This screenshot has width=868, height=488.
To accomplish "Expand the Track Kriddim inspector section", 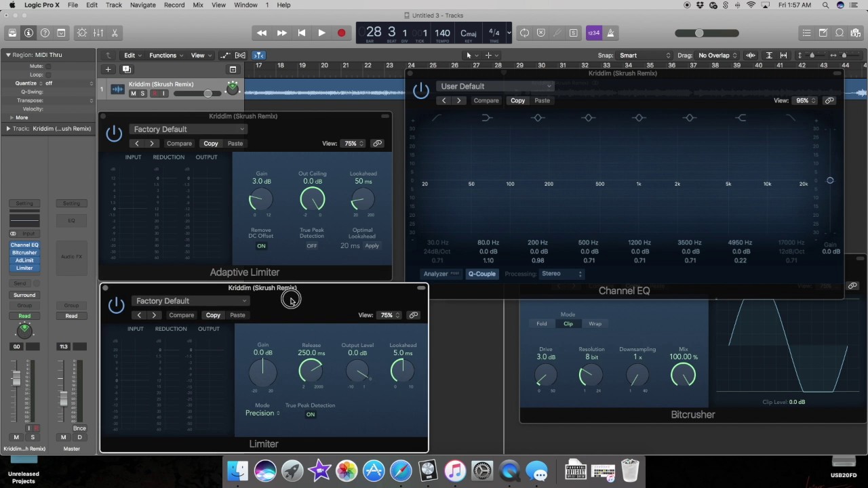I will [8, 129].
